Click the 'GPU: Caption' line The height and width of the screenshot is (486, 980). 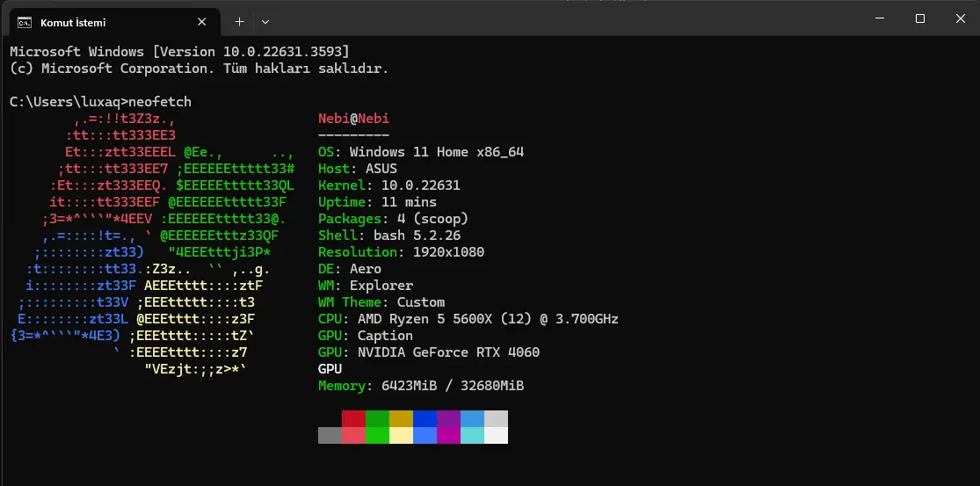[366, 336]
